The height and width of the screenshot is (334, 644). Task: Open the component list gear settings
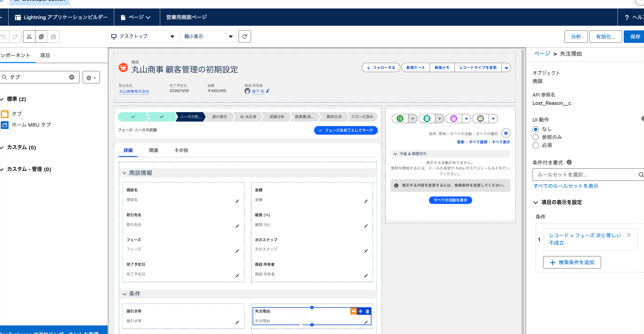point(91,77)
